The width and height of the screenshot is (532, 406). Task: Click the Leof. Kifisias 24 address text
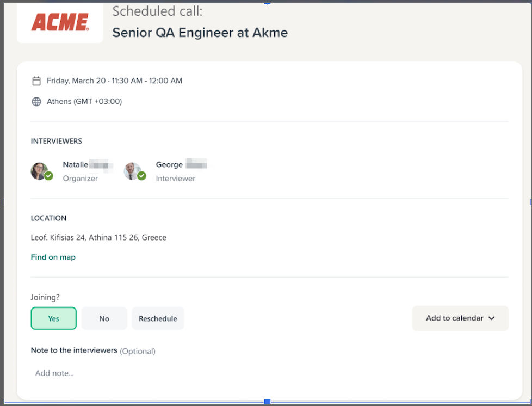click(98, 238)
